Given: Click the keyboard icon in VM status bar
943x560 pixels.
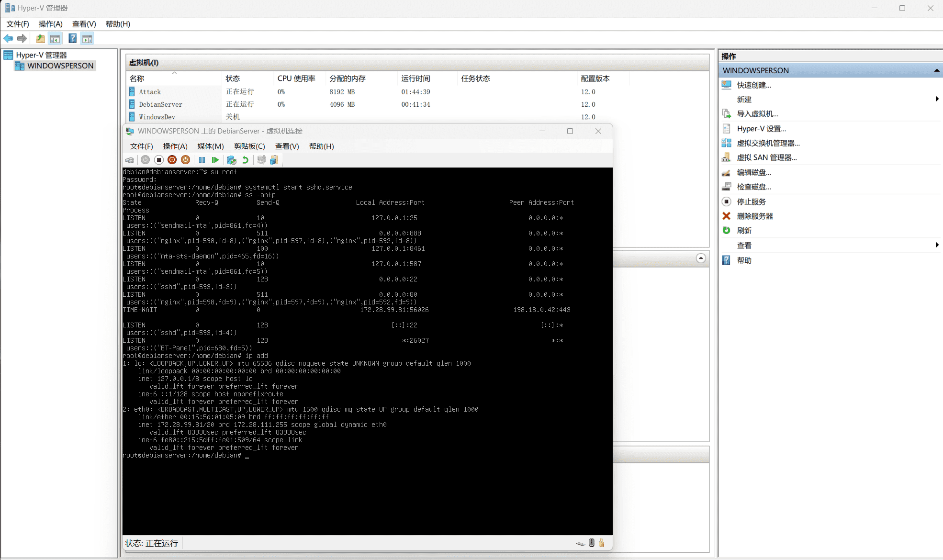Looking at the screenshot, I should coord(580,543).
